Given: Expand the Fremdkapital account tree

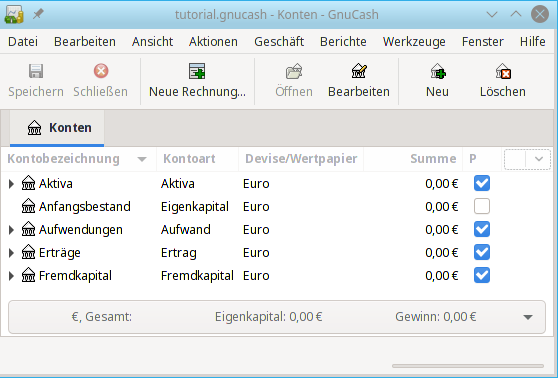Looking at the screenshot, I should 11,275.
